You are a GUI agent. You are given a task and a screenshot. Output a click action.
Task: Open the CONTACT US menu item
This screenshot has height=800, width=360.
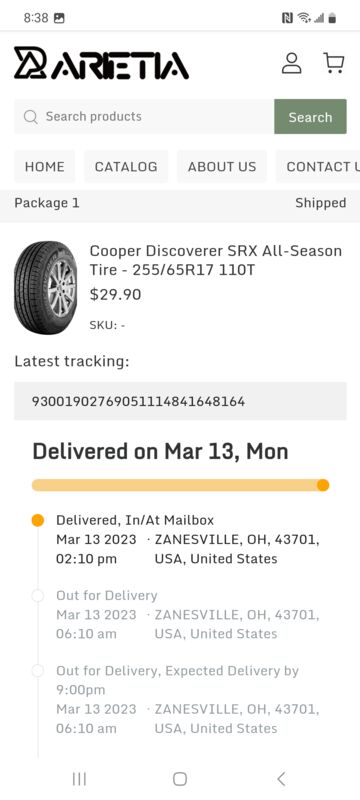click(x=318, y=166)
